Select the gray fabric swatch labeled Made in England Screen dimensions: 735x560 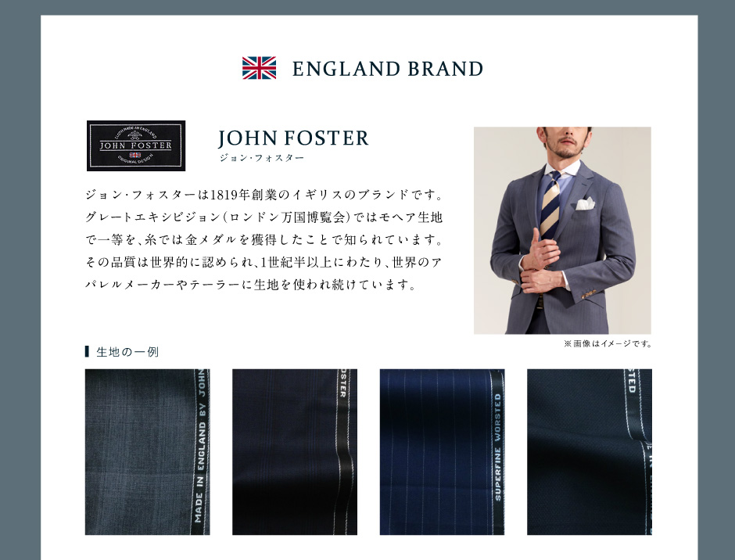pyautogui.click(x=147, y=451)
